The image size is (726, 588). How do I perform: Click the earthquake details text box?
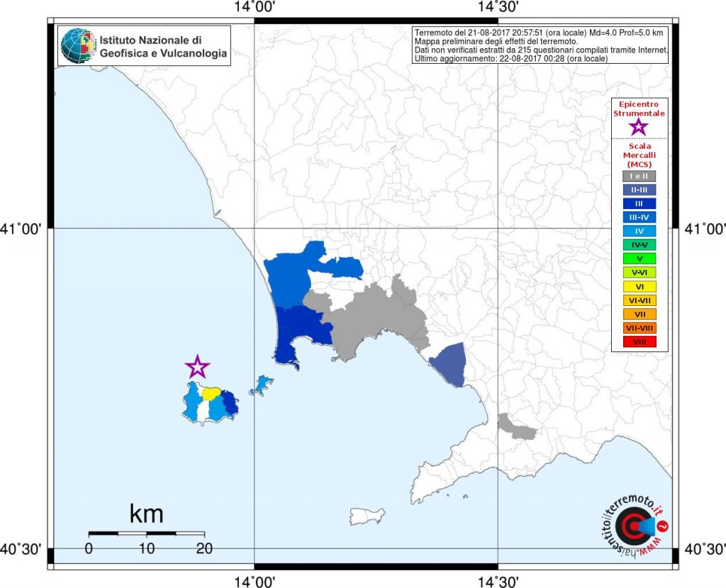540,45
